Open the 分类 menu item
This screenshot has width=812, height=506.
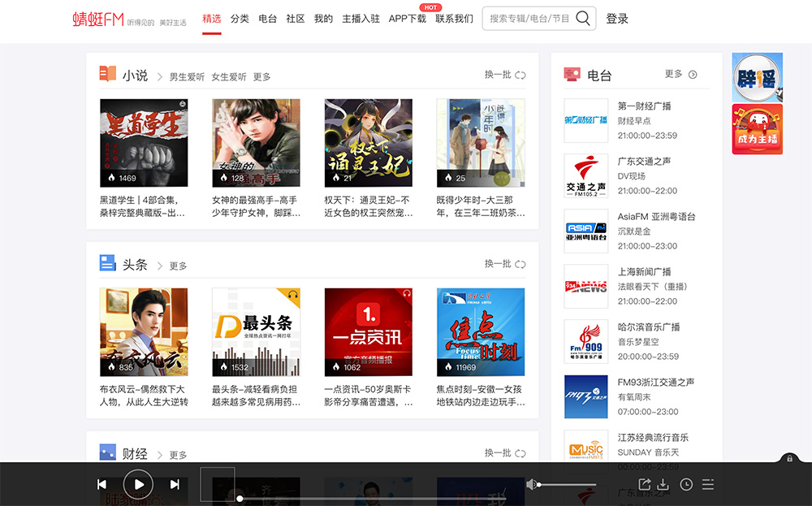click(239, 18)
